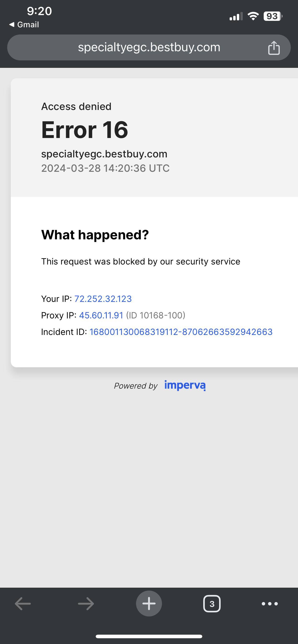
Task: Tap the battery level indicator
Action: coord(273,16)
